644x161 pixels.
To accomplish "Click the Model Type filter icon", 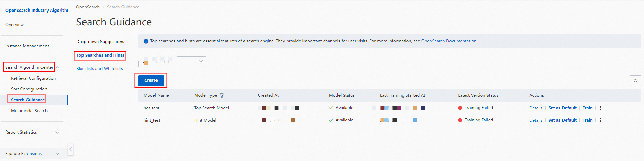I will (222, 96).
